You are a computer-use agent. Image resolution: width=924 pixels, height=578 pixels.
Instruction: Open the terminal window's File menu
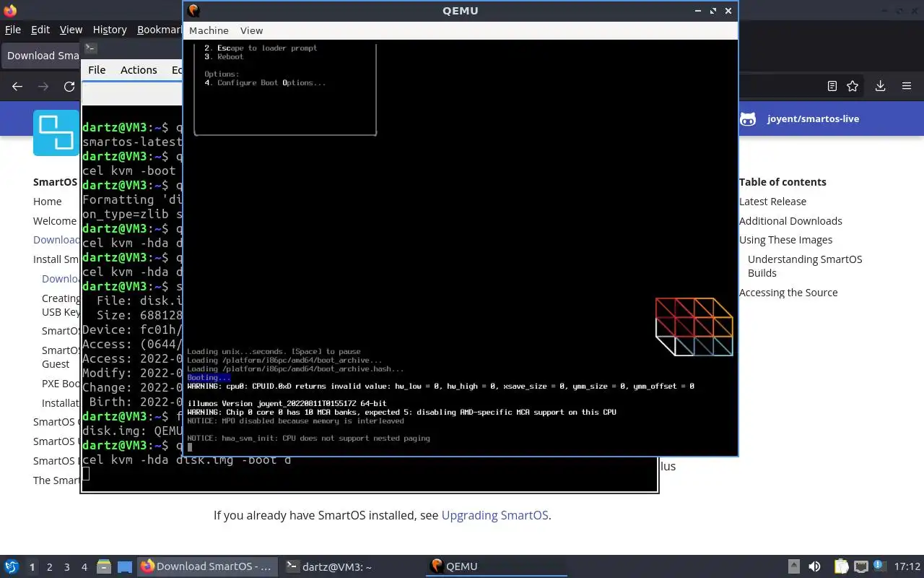97,70
